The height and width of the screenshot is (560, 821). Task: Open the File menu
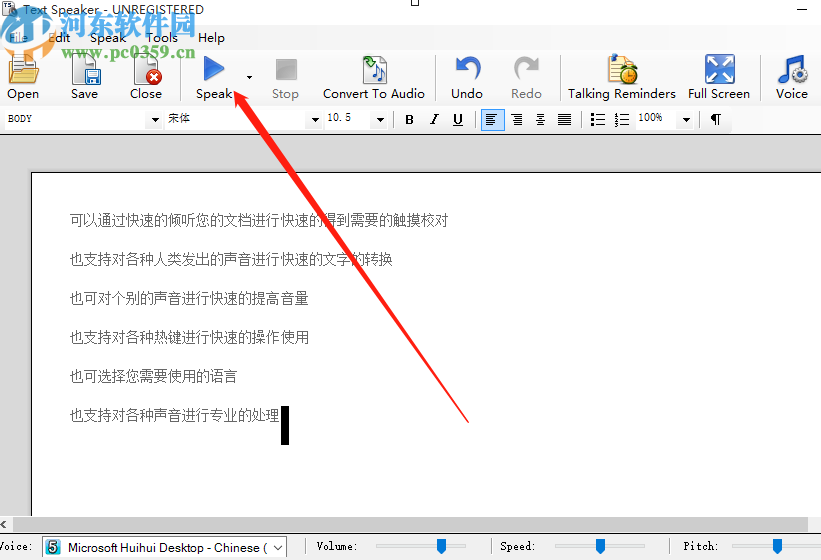[17, 38]
